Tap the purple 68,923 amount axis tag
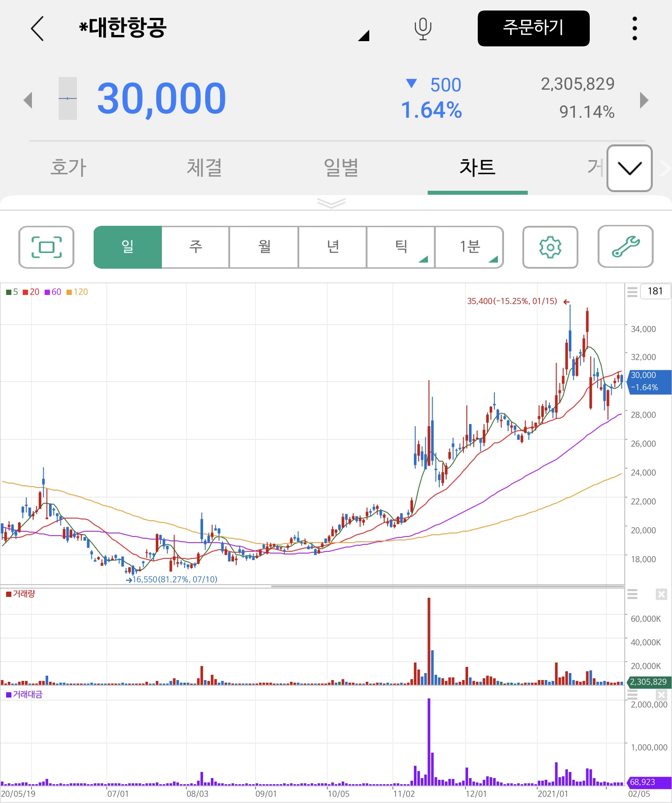The image size is (672, 803). point(648,782)
